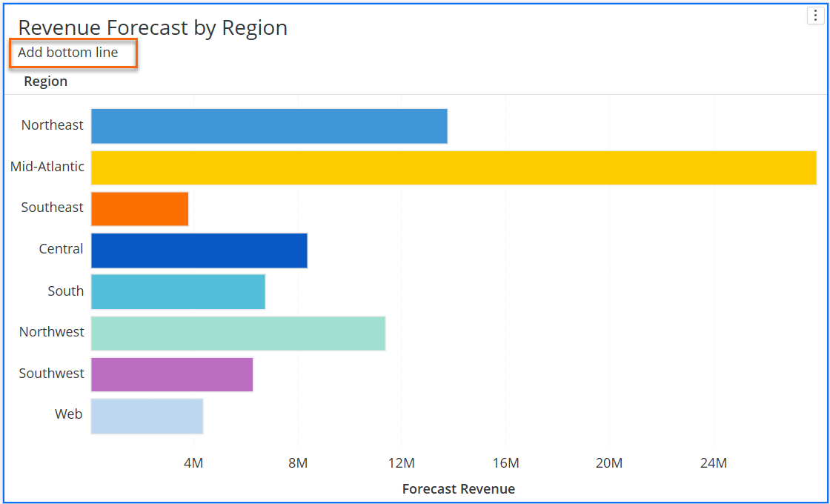Click the 4M axis tick label
830x504 pixels.
pyautogui.click(x=193, y=463)
